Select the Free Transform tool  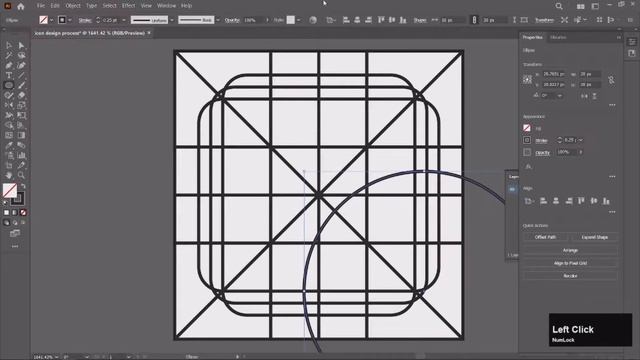pyautogui.click(x=21, y=116)
